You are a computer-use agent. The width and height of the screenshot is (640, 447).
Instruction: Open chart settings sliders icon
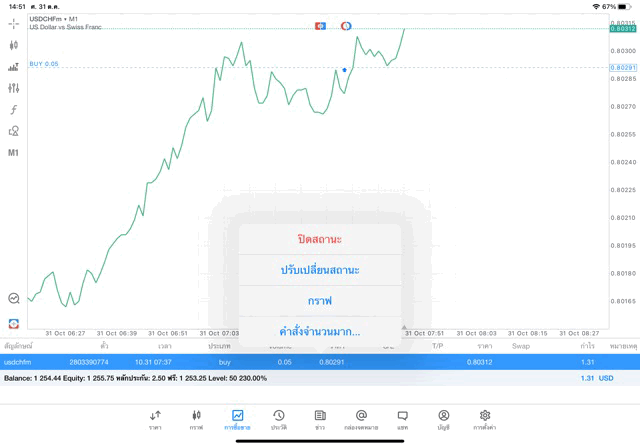pos(13,89)
